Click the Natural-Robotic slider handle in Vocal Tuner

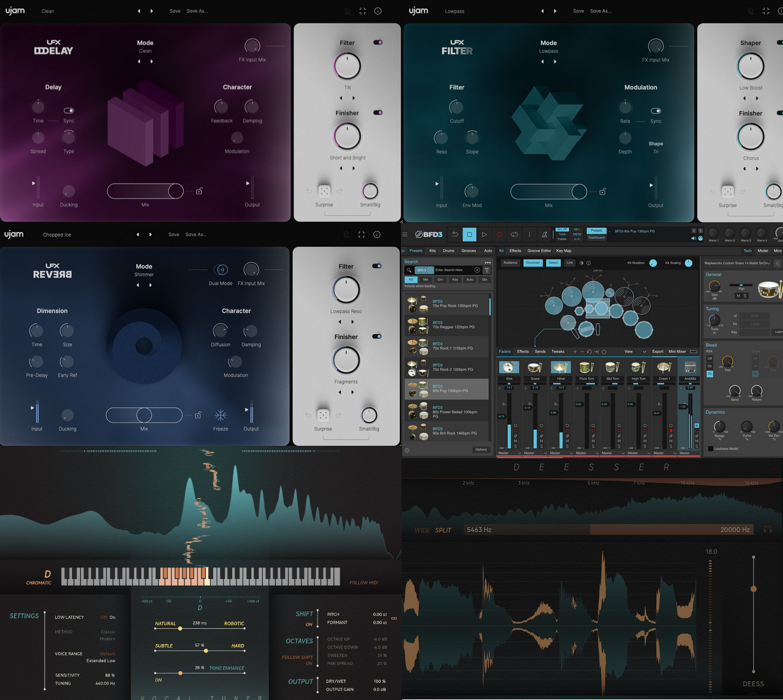coord(180,629)
